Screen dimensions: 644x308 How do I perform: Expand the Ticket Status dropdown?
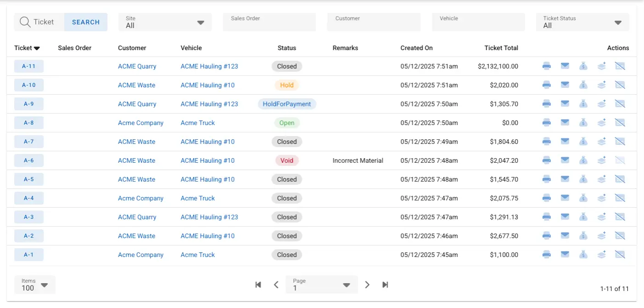[618, 22]
